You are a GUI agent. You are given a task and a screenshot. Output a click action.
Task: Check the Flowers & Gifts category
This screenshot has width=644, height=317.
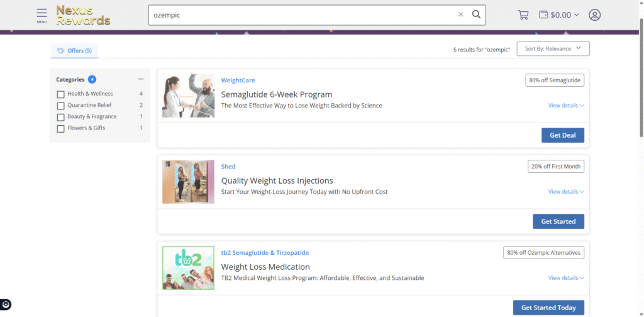pos(60,128)
